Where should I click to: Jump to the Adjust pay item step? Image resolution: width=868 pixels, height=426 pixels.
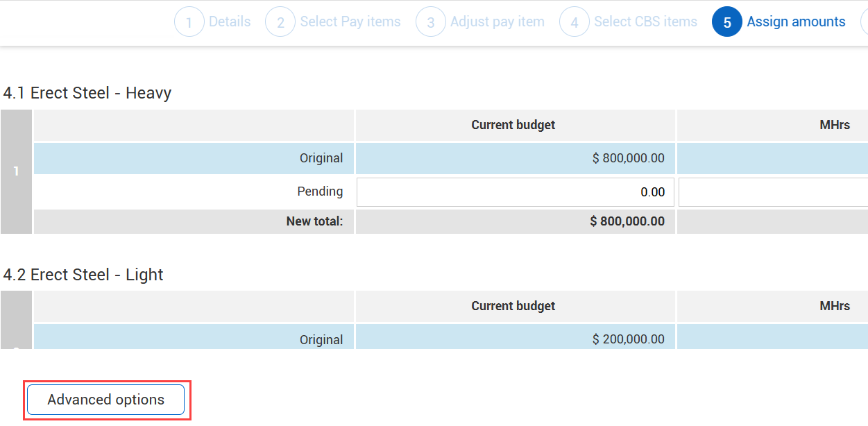[x=497, y=22]
